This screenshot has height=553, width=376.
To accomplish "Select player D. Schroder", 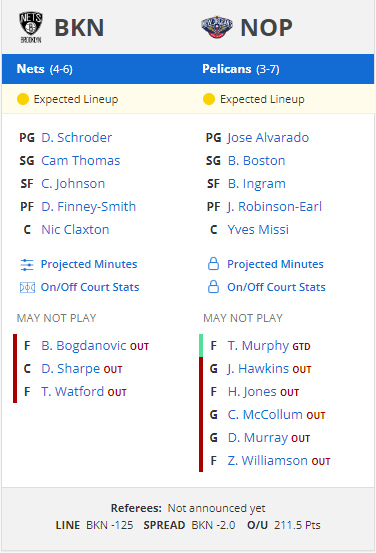I will 77,138.
